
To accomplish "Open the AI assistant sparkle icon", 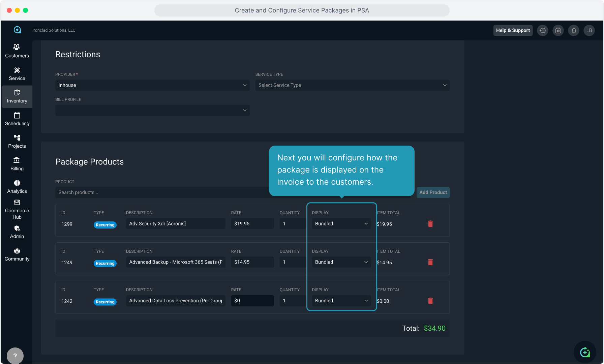I will click(585, 352).
